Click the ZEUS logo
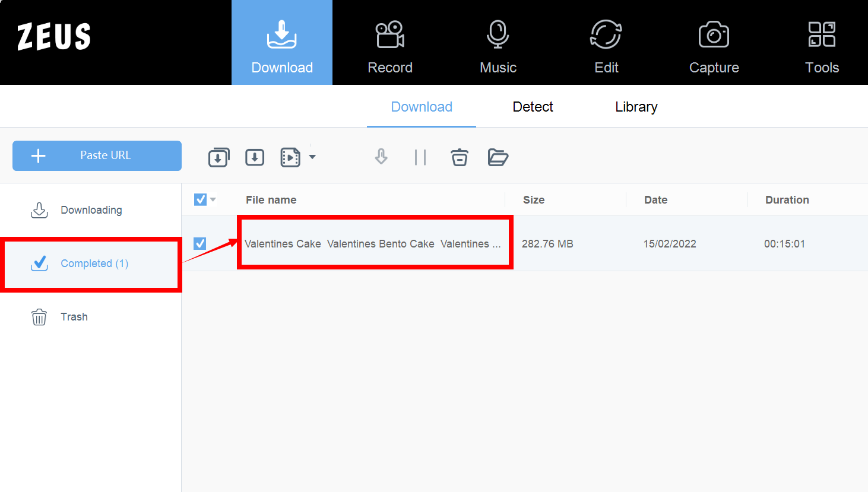The width and height of the screenshot is (868, 492). pos(54,37)
